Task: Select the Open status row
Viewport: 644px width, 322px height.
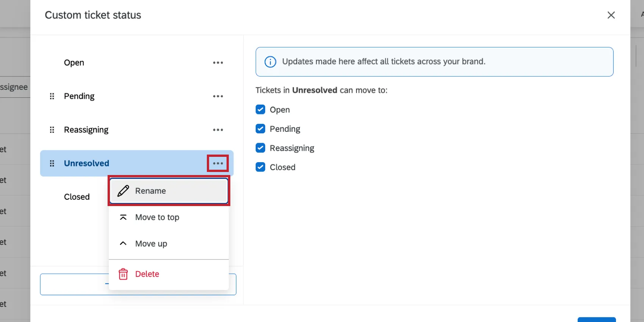Action: point(137,63)
